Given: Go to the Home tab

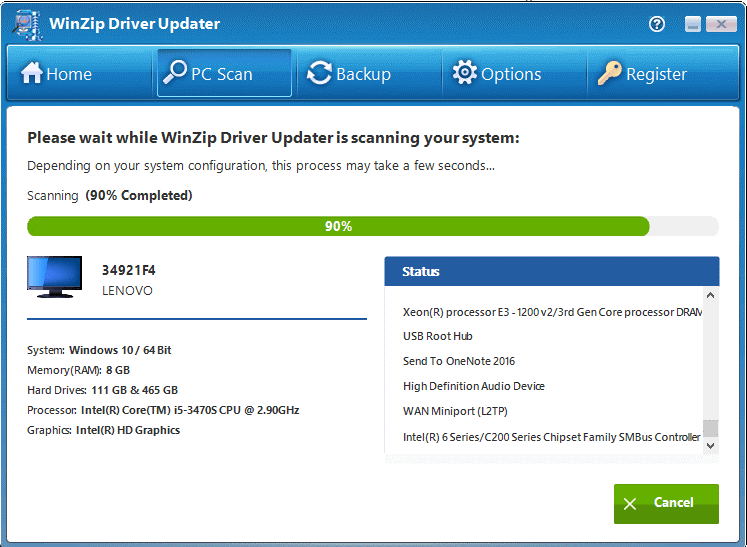Looking at the screenshot, I should tap(80, 73).
